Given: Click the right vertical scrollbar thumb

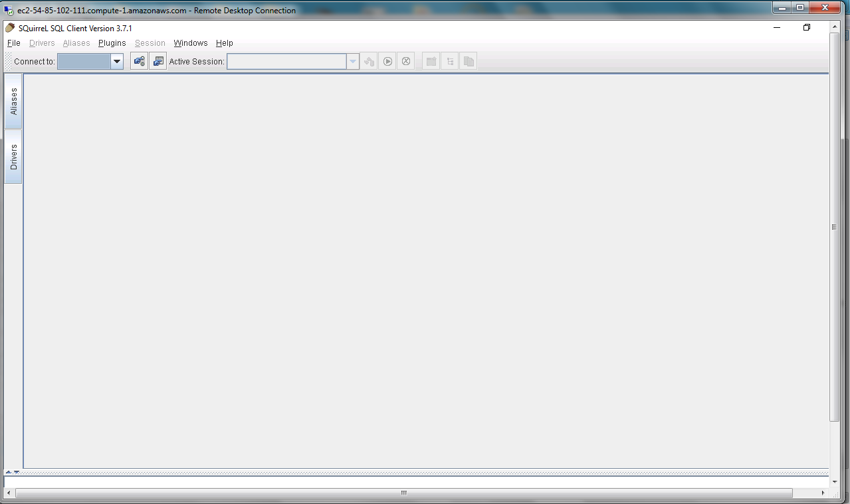Looking at the screenshot, I should coord(834,226).
